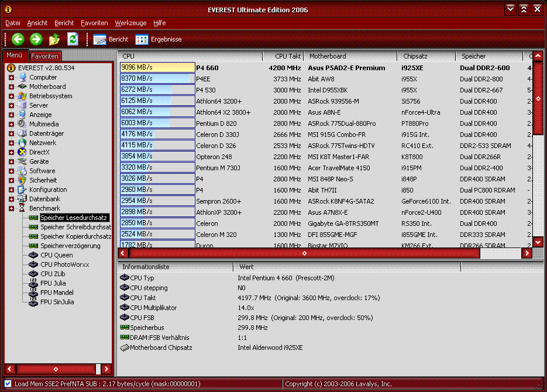Screen dimensions: 547x392
Task: Click the CPU Queen chip icon
Action: 33,255
